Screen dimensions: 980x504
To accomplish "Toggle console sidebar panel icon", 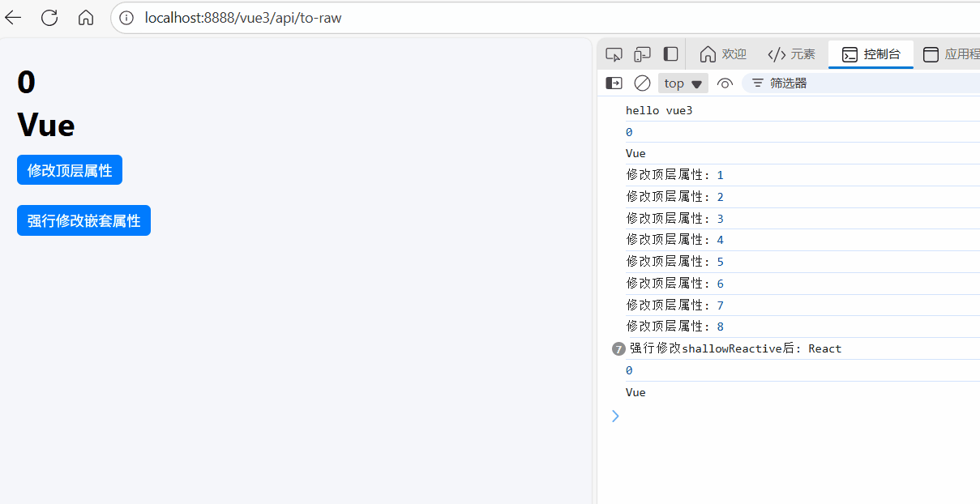I will point(614,83).
